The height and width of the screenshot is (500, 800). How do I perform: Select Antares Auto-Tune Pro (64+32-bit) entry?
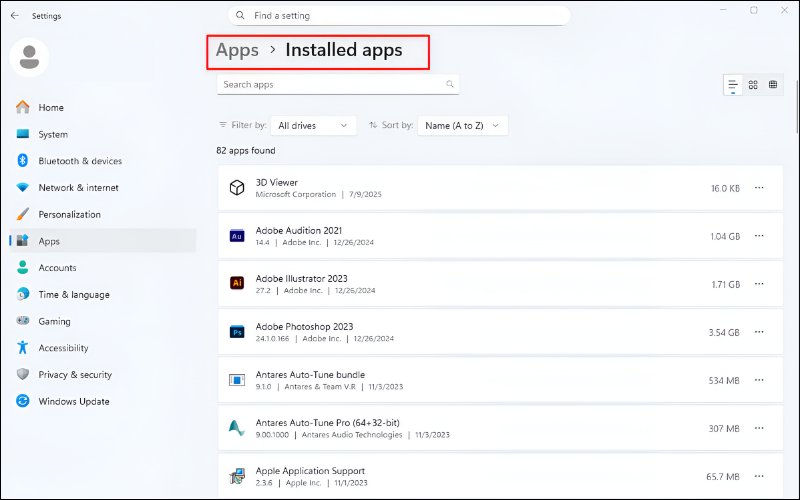[500, 428]
